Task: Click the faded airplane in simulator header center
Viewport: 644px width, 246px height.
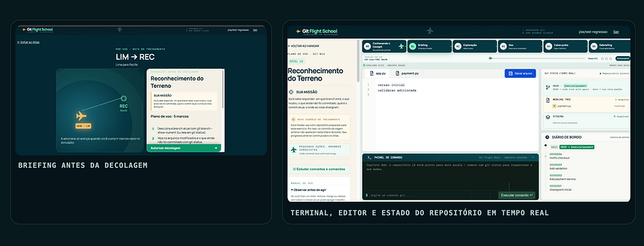Action: pyautogui.click(x=430, y=31)
